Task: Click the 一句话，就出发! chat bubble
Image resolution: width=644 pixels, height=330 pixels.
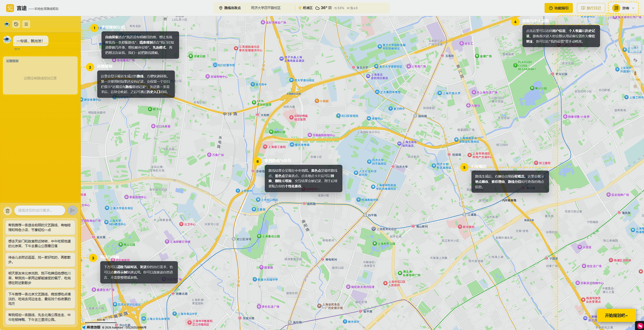Action: pyautogui.click(x=31, y=41)
